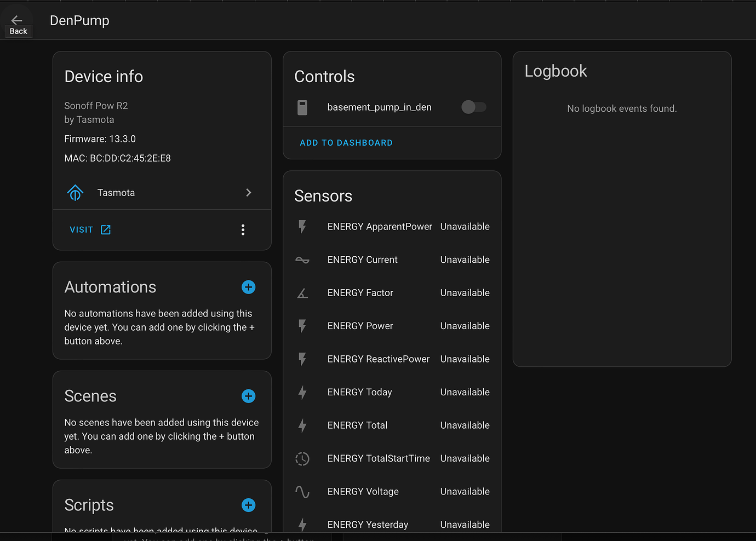This screenshot has height=541, width=756.
Task: Add a new scene with plus icon
Action: [249, 396]
